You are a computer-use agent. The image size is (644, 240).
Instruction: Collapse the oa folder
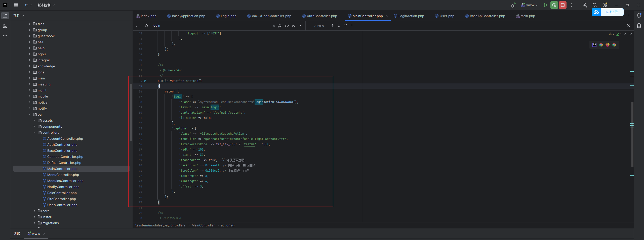(x=30, y=114)
